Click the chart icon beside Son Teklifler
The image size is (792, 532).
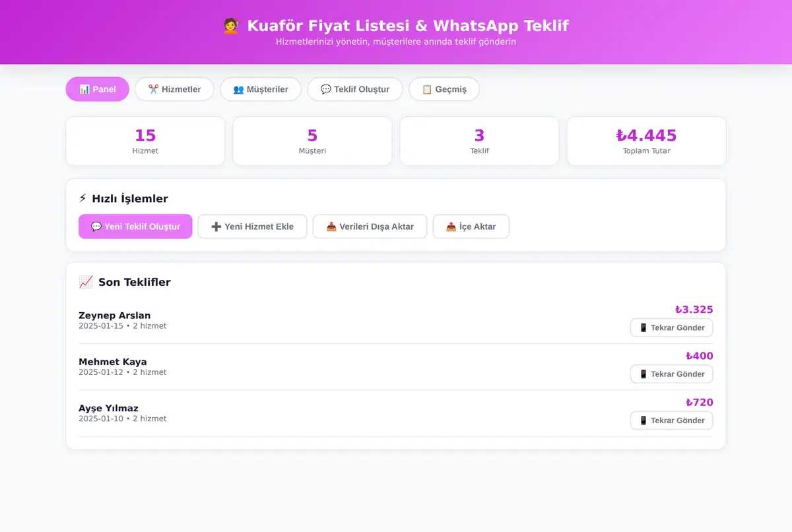(x=86, y=282)
